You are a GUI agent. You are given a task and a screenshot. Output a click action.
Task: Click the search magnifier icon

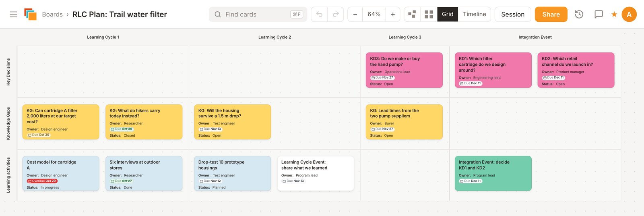click(x=218, y=15)
